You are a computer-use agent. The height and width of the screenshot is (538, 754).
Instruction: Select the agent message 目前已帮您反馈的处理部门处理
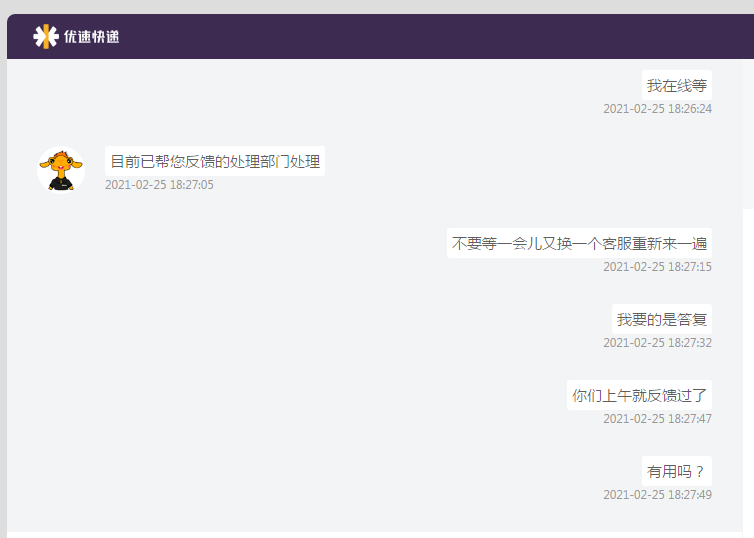(x=215, y=161)
